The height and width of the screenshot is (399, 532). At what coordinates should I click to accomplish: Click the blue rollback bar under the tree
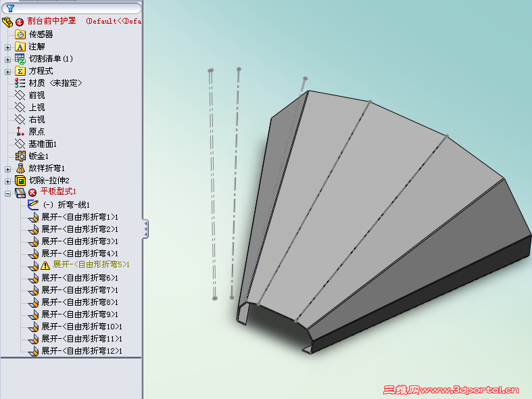point(71,358)
